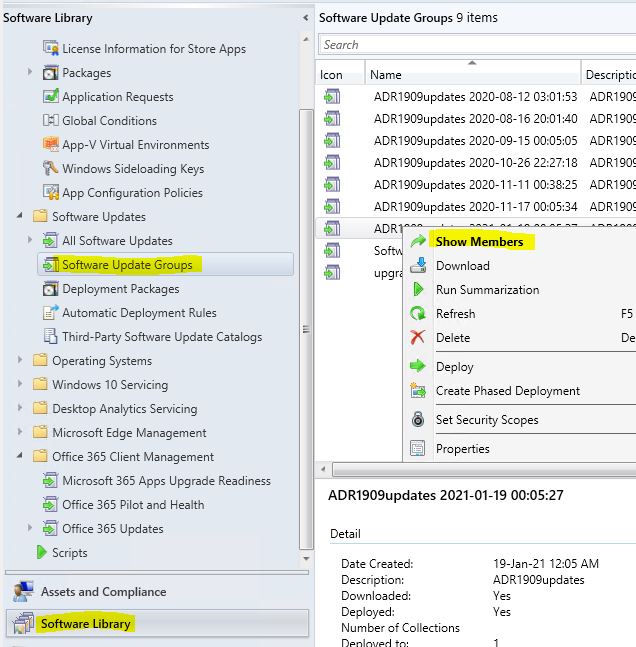Image resolution: width=636 pixels, height=647 pixels.
Task: Click the Software Update Groups node icon
Action: coord(51,264)
